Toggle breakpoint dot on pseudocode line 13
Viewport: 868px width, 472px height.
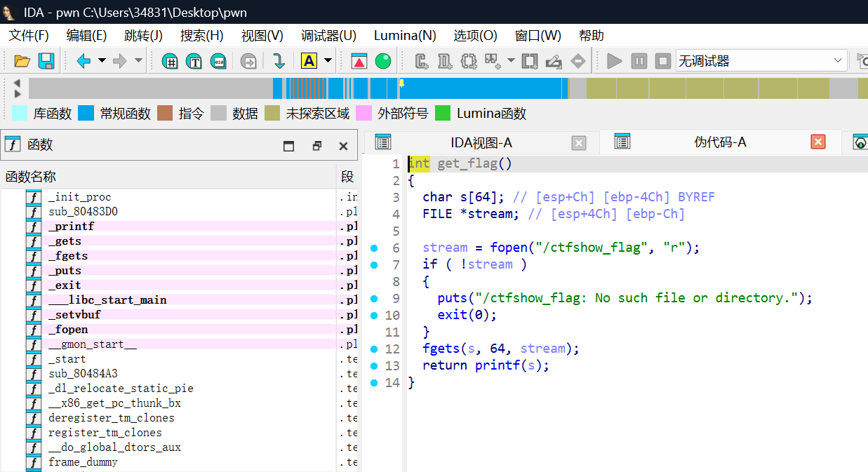[x=374, y=365]
